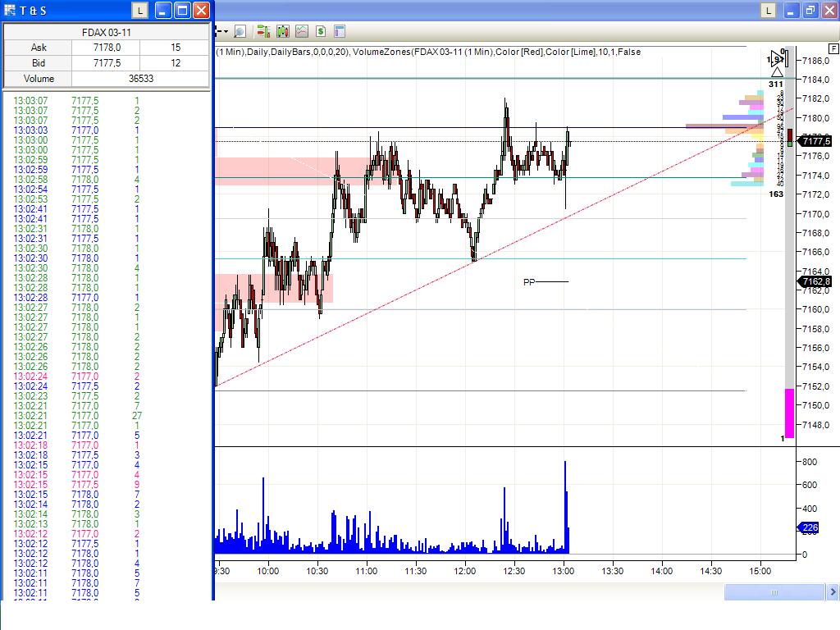Select the candlestick chart style icon
The image size is (840, 630).
pos(282,31)
